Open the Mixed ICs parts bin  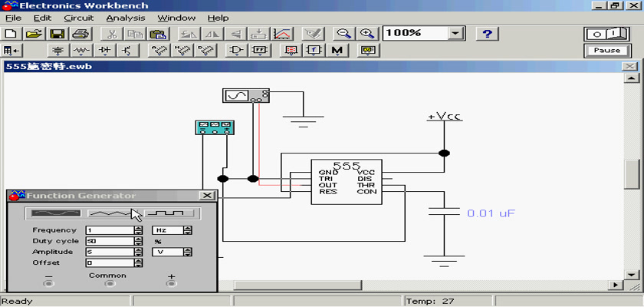pyautogui.click(x=182, y=51)
